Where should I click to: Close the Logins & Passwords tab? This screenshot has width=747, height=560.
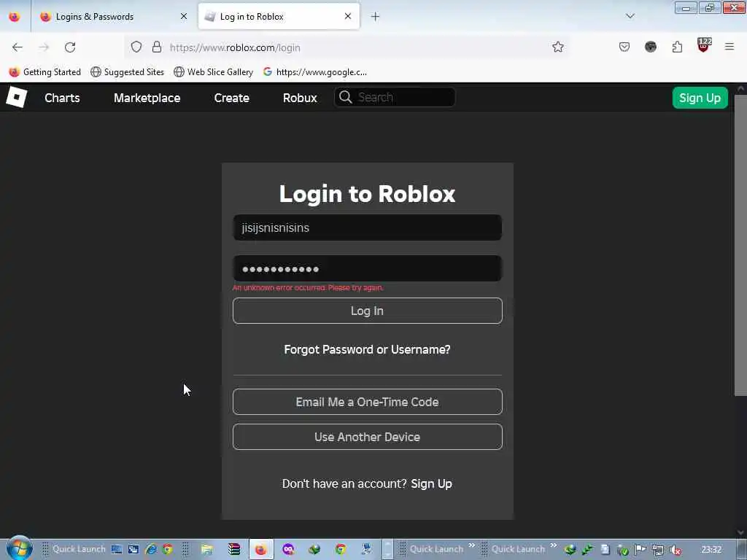[x=183, y=16]
